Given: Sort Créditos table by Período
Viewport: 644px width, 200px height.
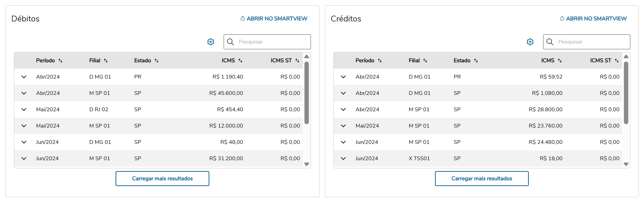Looking at the screenshot, I should [380, 61].
